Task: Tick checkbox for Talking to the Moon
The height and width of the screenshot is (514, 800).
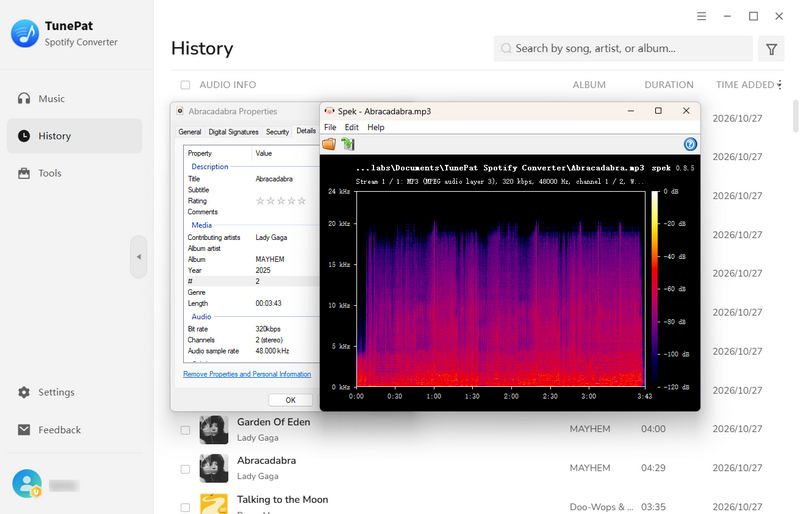Action: 185,507
